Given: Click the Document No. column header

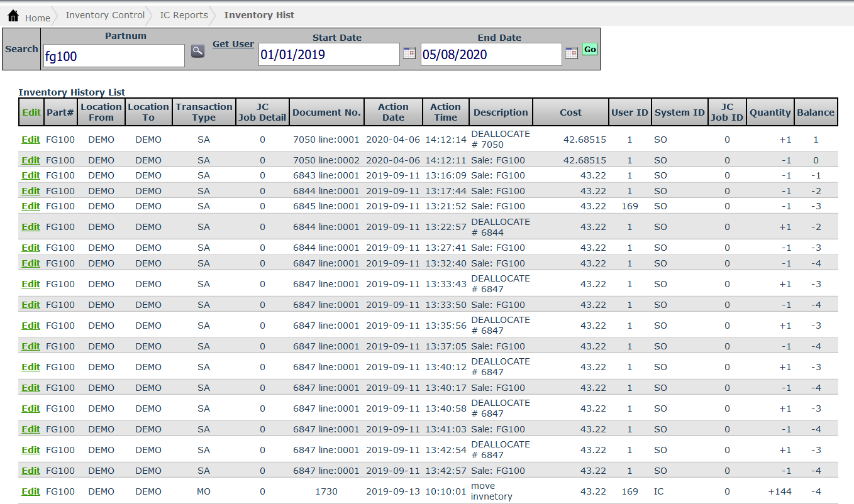Looking at the screenshot, I should click(326, 112).
